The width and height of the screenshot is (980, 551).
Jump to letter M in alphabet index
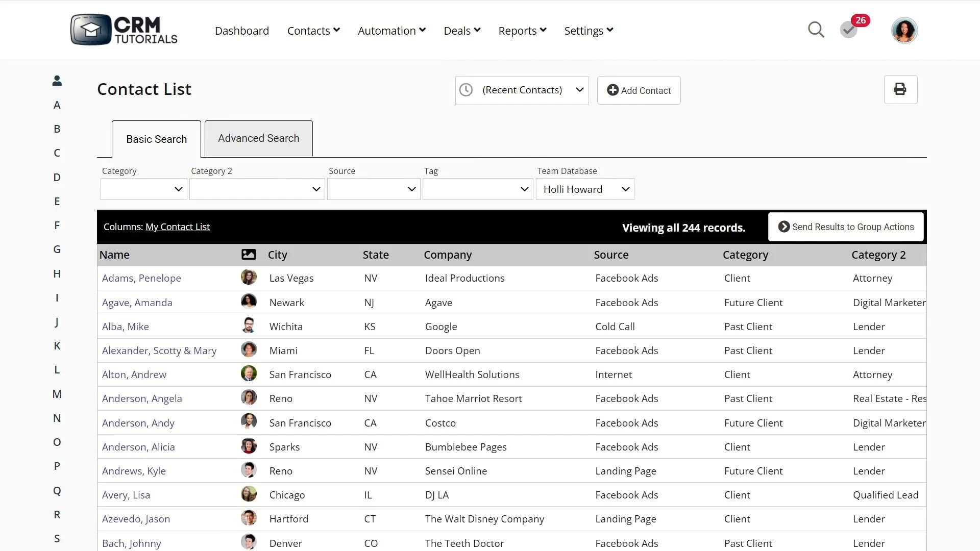click(x=57, y=394)
